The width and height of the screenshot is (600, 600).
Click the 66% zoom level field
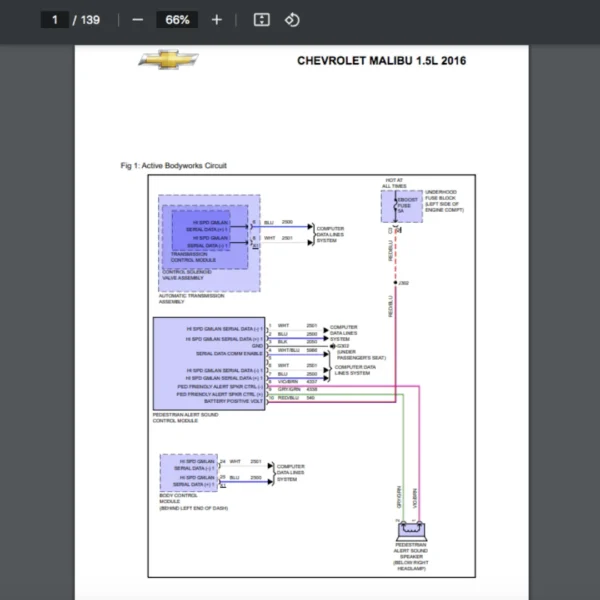(177, 19)
